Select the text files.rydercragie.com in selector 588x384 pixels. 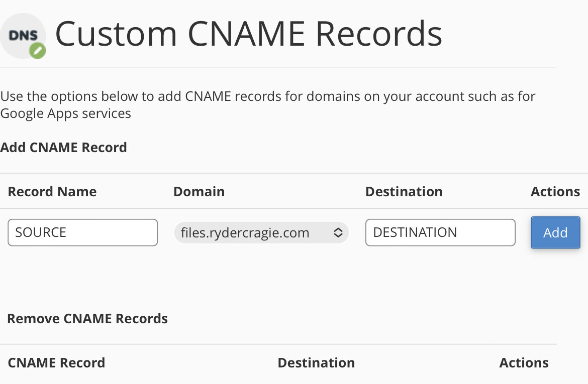tap(245, 232)
